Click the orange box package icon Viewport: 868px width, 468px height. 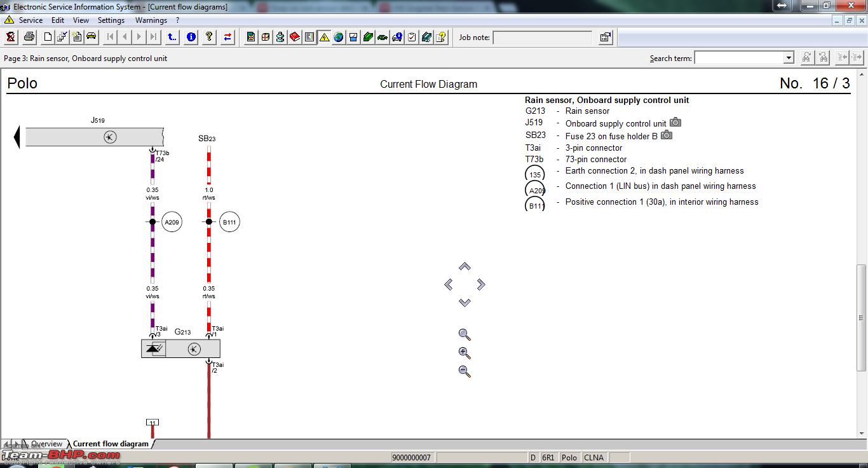point(266,37)
